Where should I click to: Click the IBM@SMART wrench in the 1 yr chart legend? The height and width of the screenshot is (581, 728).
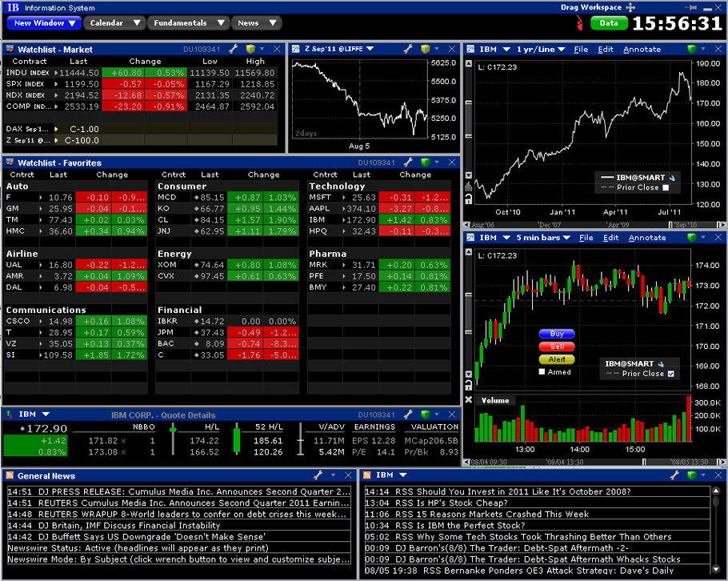(x=671, y=178)
